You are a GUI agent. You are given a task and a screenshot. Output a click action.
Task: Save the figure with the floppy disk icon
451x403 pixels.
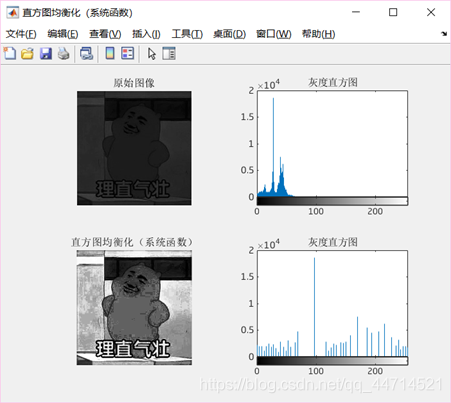click(46, 53)
